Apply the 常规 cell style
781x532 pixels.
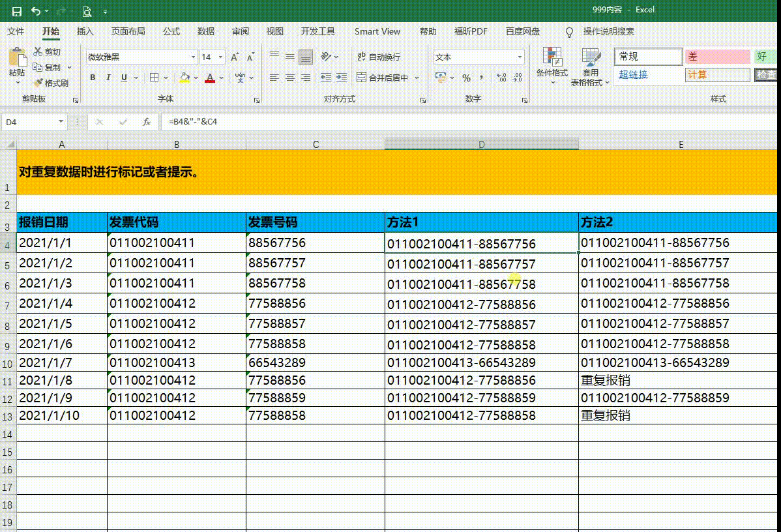(x=648, y=57)
